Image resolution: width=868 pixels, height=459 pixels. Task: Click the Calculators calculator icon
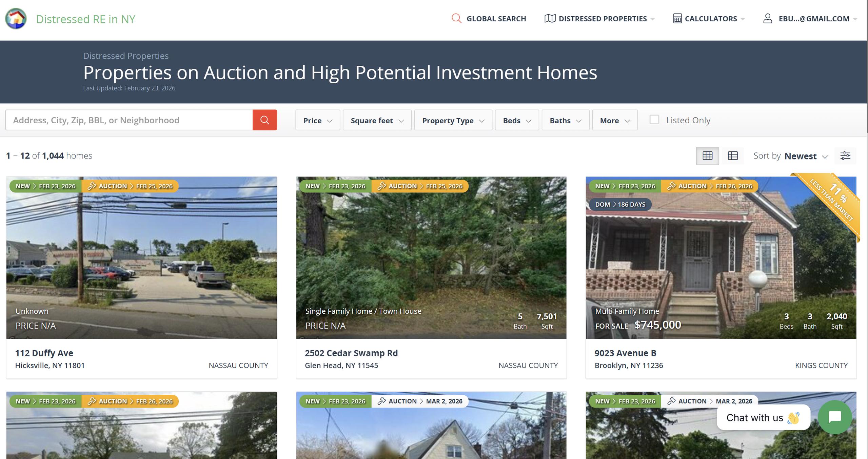[677, 18]
